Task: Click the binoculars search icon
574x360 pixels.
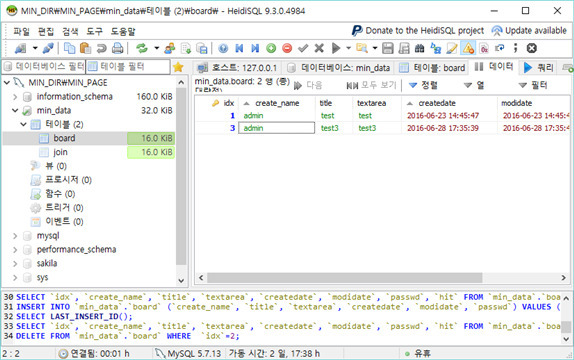Action: pos(420,48)
